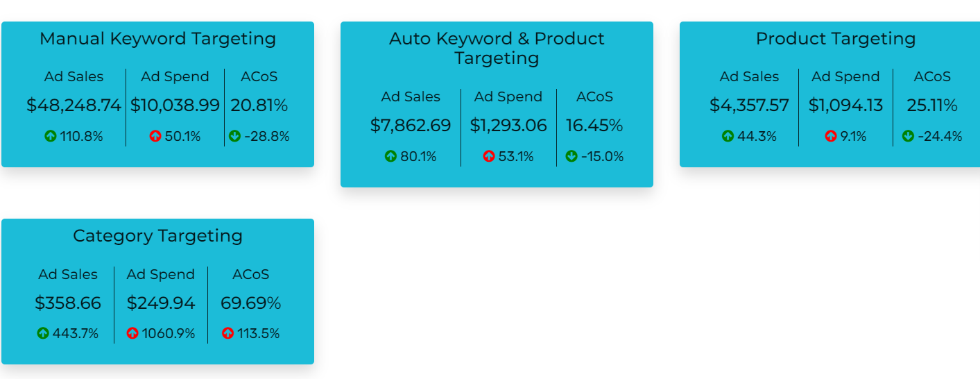Click green down arrow beside -28.8% ACoS
The width and height of the screenshot is (980, 379).
(234, 137)
